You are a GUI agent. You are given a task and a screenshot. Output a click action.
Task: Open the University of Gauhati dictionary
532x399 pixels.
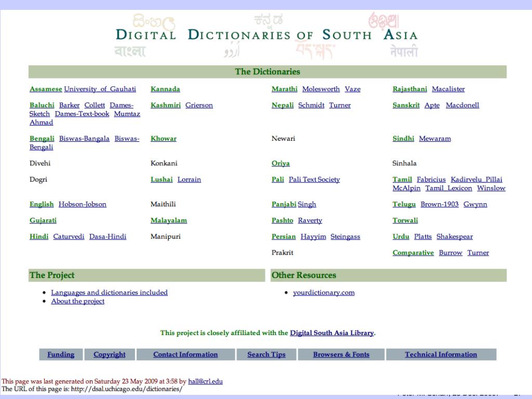click(x=100, y=89)
